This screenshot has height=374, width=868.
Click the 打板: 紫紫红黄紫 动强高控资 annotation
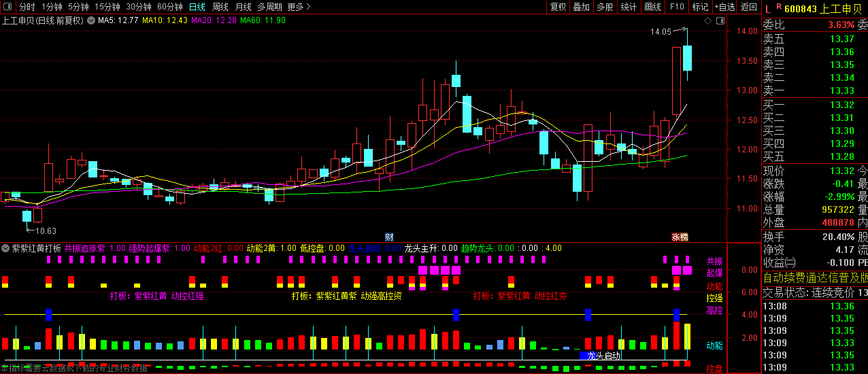point(346,296)
